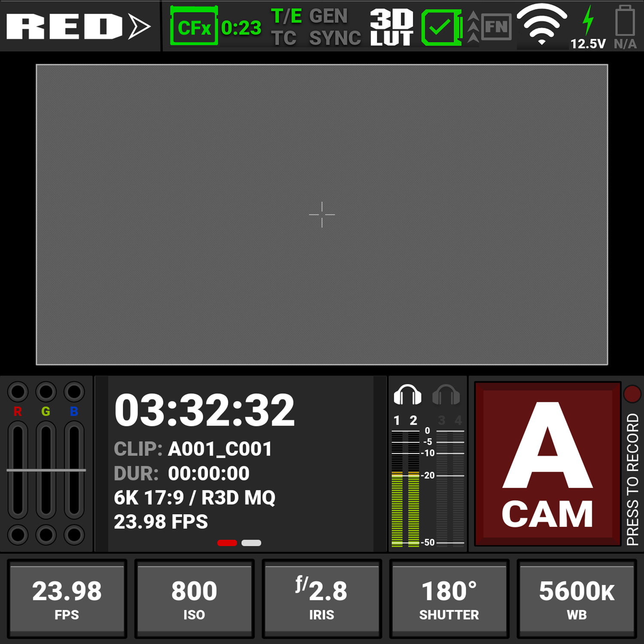Tap the N/A battery icon

[x=625, y=21]
